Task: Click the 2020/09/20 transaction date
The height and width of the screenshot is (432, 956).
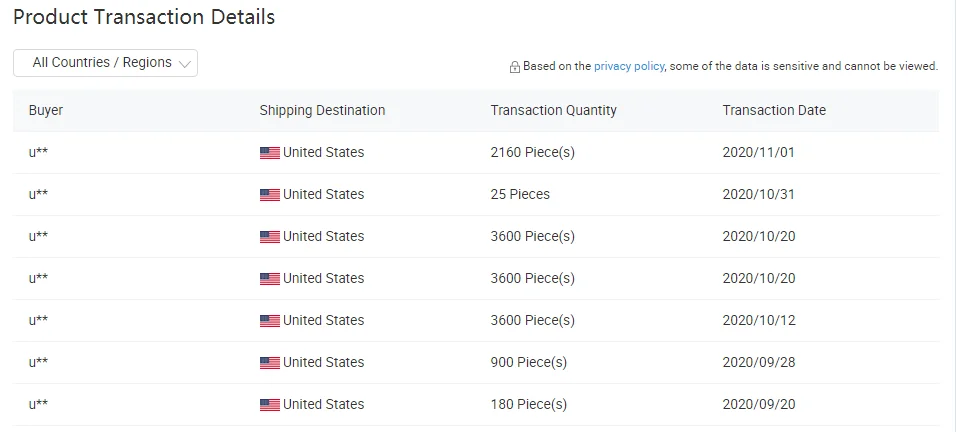Action: coord(758,404)
